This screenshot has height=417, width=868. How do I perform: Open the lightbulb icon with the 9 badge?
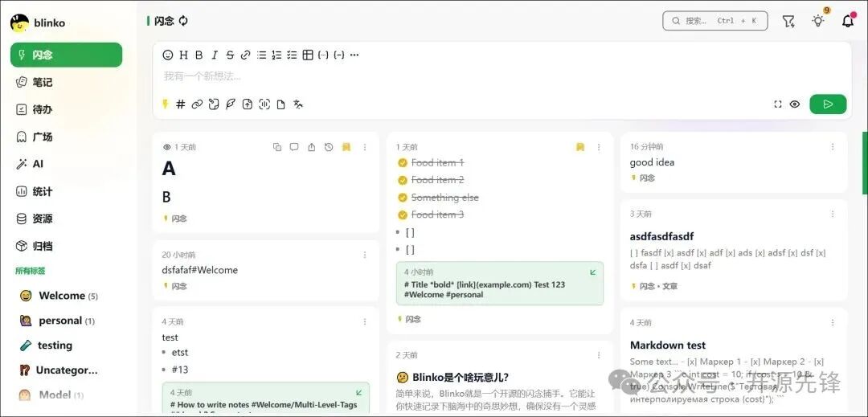click(x=817, y=21)
